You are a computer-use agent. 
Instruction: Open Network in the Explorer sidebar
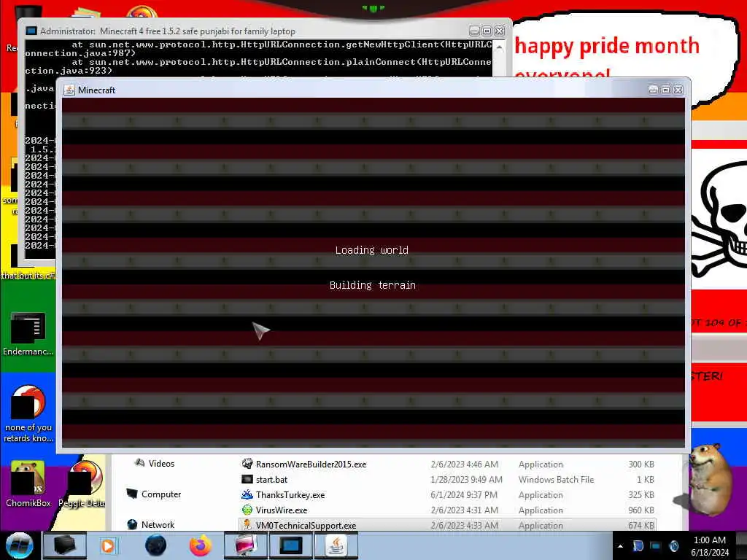tap(150, 524)
